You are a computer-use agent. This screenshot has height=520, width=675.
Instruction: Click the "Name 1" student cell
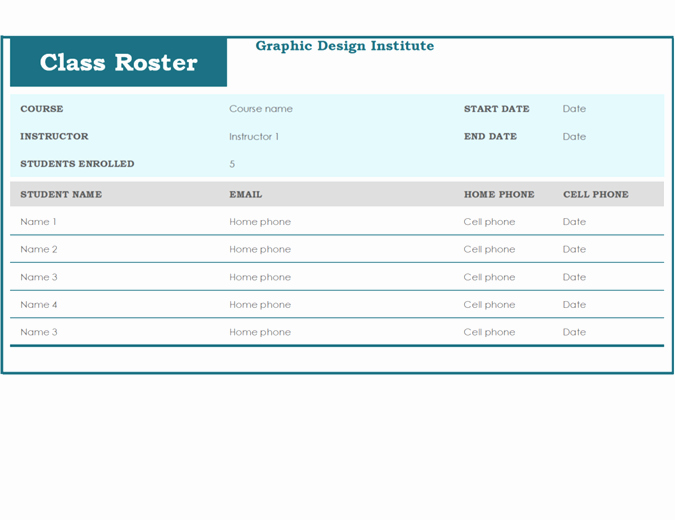tap(38, 222)
